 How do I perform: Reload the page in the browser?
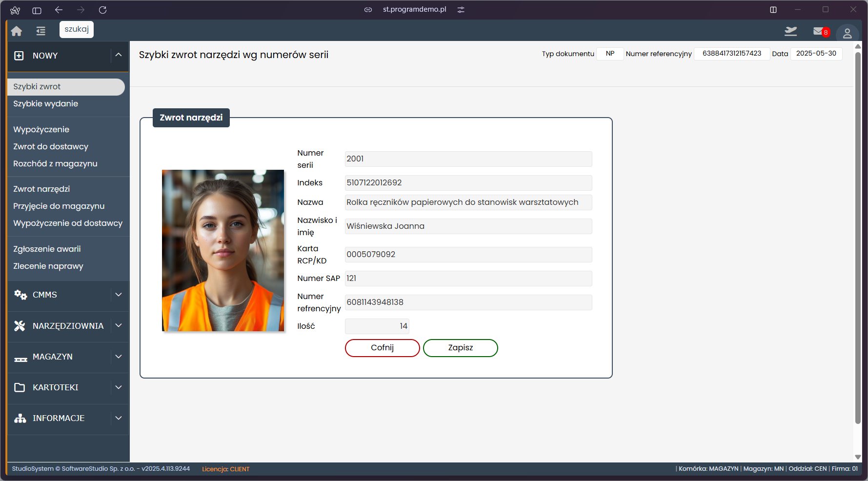[102, 10]
